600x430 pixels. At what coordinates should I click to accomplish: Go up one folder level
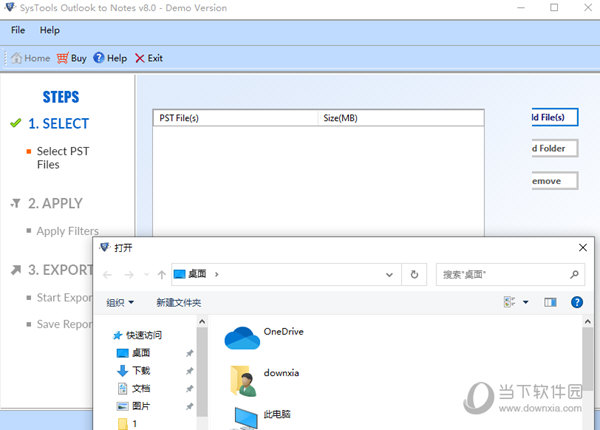coord(161,275)
